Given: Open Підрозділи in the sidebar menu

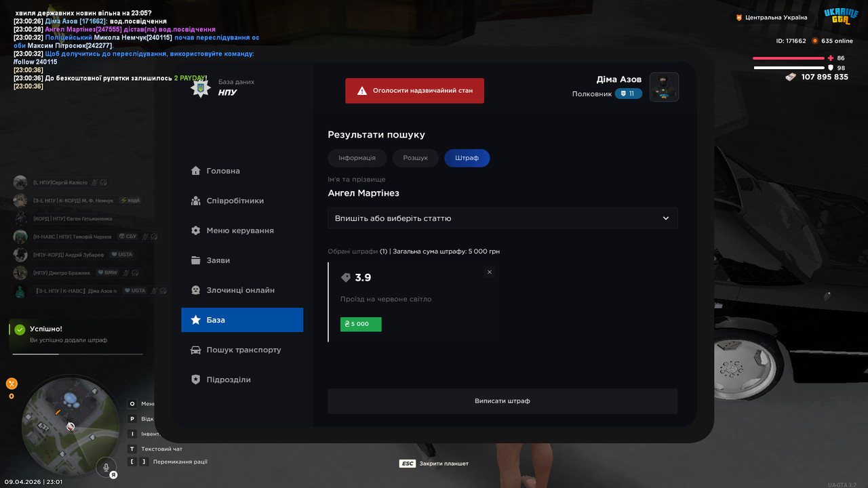Looking at the screenshot, I should pyautogui.click(x=242, y=380).
